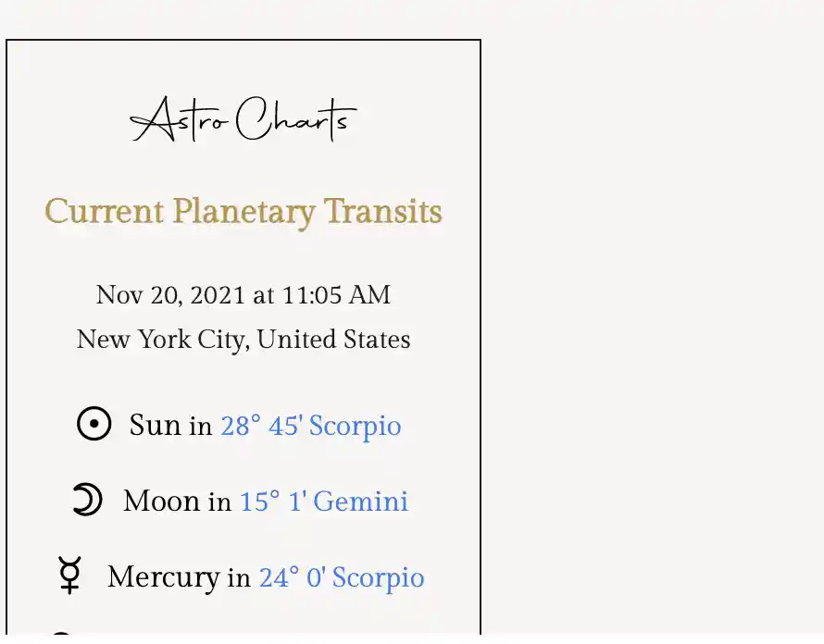Click the word Charts in the logo
Image resolution: width=824 pixels, height=644 pixels.
coord(296,119)
